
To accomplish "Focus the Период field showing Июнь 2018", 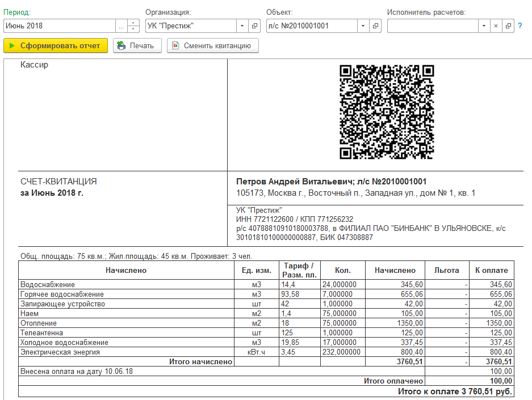I will tap(60, 26).
